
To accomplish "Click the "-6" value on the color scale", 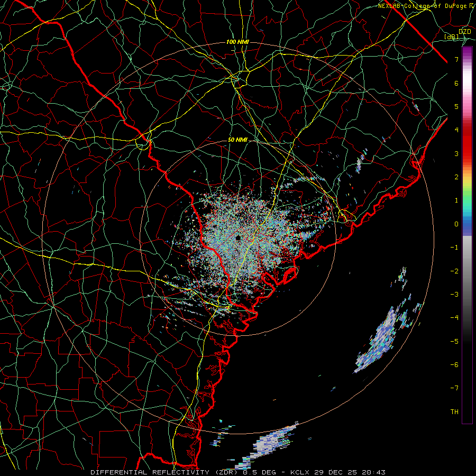I will [454, 365].
